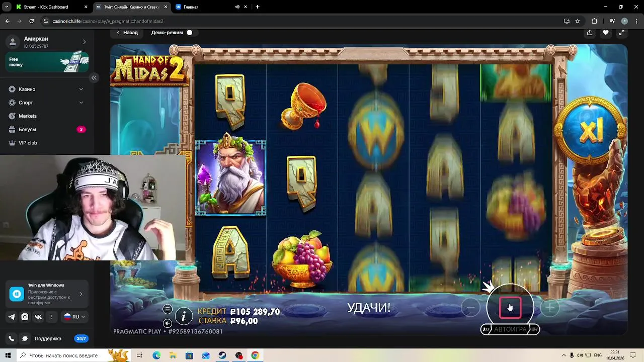Open the slot hamburger menu icon
Screen dimensions: 644x362
click(x=168, y=309)
